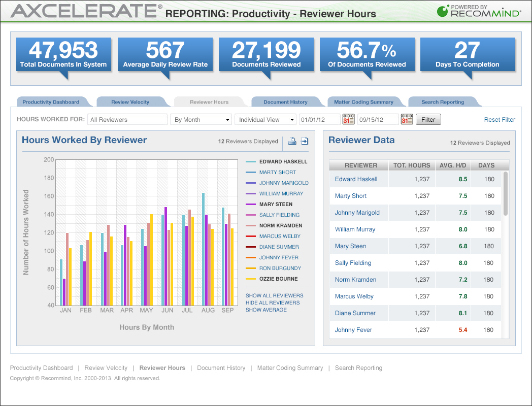Click the Recommind logo in the header
The width and height of the screenshot is (532, 406).
click(479, 11)
